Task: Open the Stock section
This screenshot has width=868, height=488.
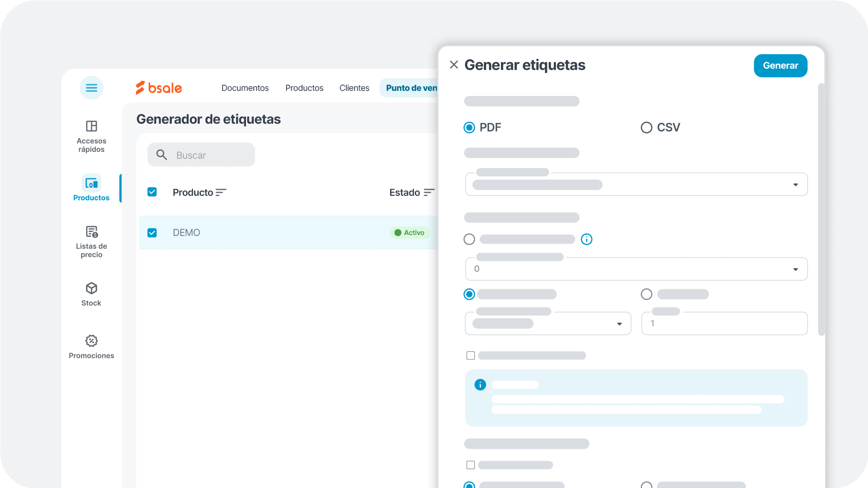Action: (x=91, y=293)
